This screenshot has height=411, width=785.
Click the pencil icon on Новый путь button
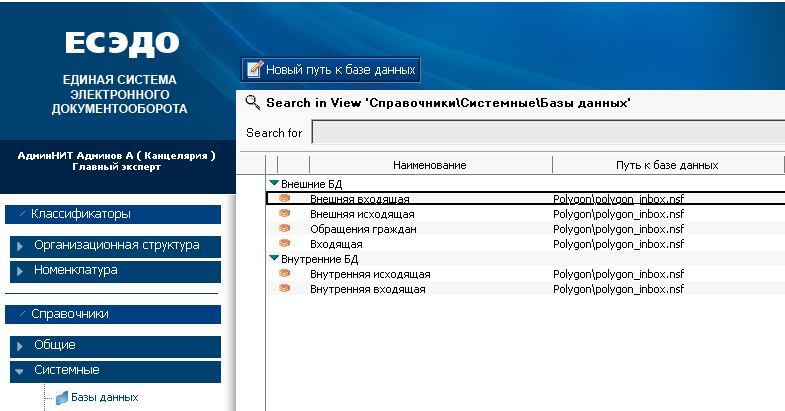[255, 69]
